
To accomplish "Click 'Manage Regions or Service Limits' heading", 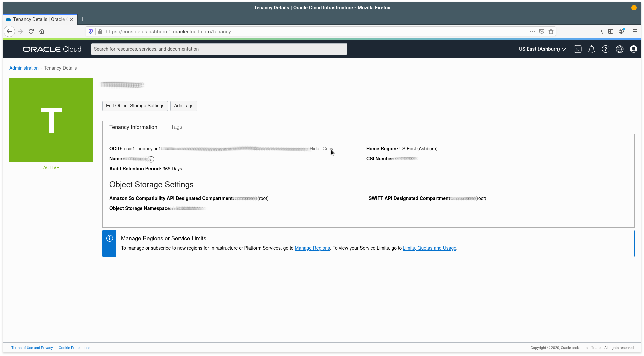I will click(164, 238).
